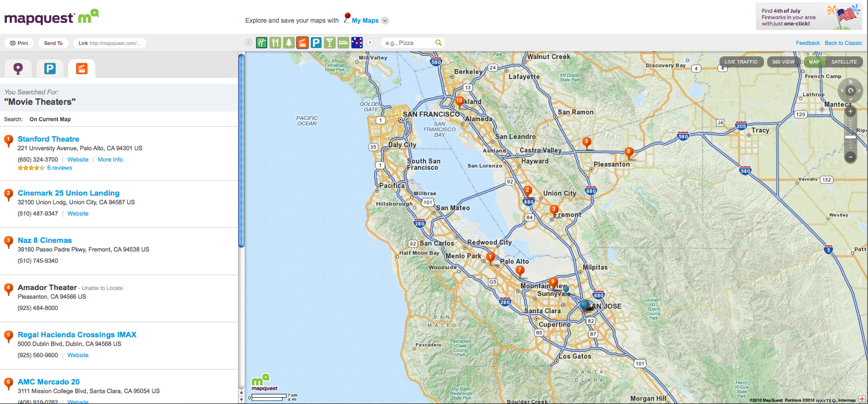Show restaurants with the fork-and-knife icon

point(275,43)
